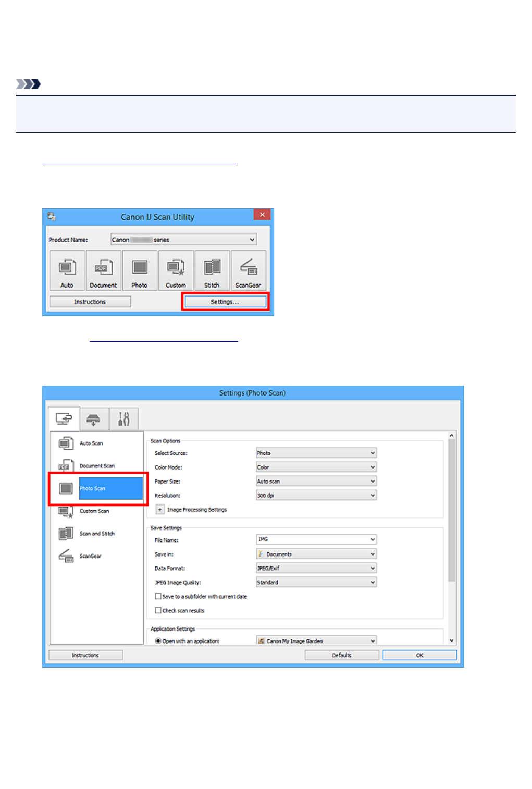
Task: Open the application selection dropdown
Action: (x=316, y=641)
